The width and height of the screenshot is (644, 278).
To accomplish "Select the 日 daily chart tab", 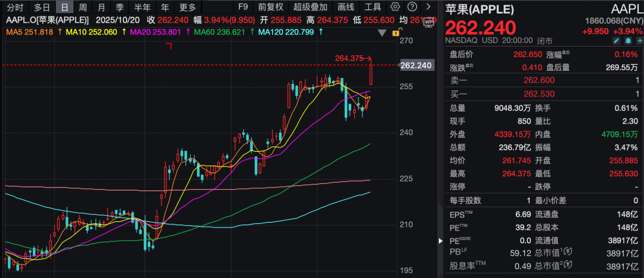I will point(64,7).
